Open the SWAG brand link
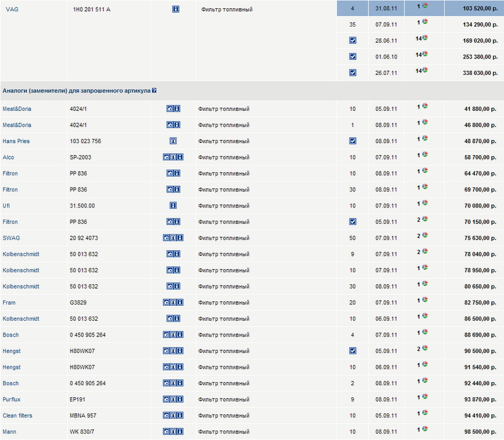This screenshot has width=504, height=440. click(x=11, y=238)
